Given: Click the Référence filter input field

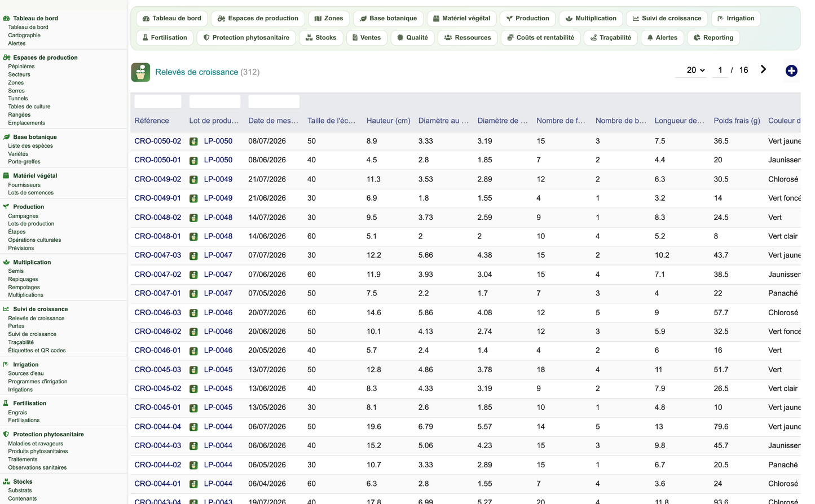Looking at the screenshot, I should pyautogui.click(x=158, y=101).
